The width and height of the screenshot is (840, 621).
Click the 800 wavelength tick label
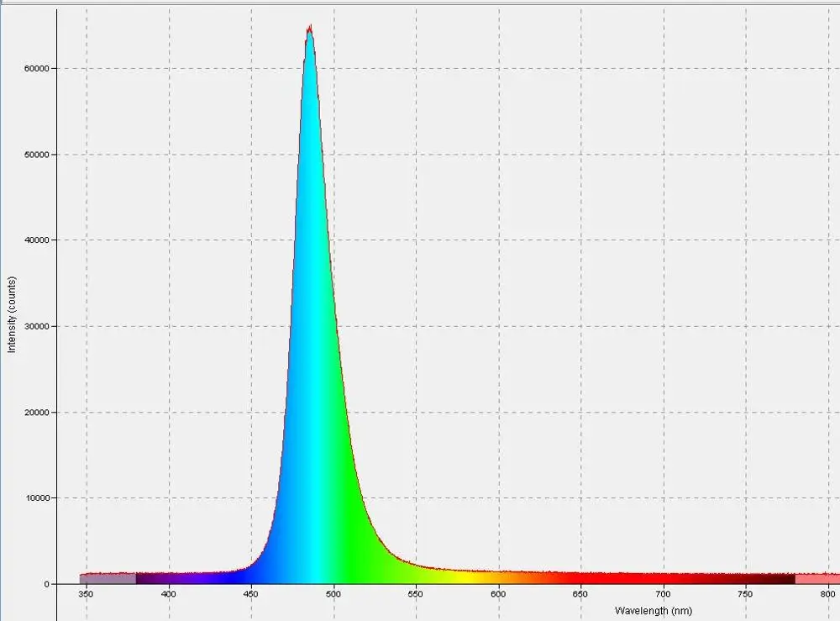(x=828, y=594)
